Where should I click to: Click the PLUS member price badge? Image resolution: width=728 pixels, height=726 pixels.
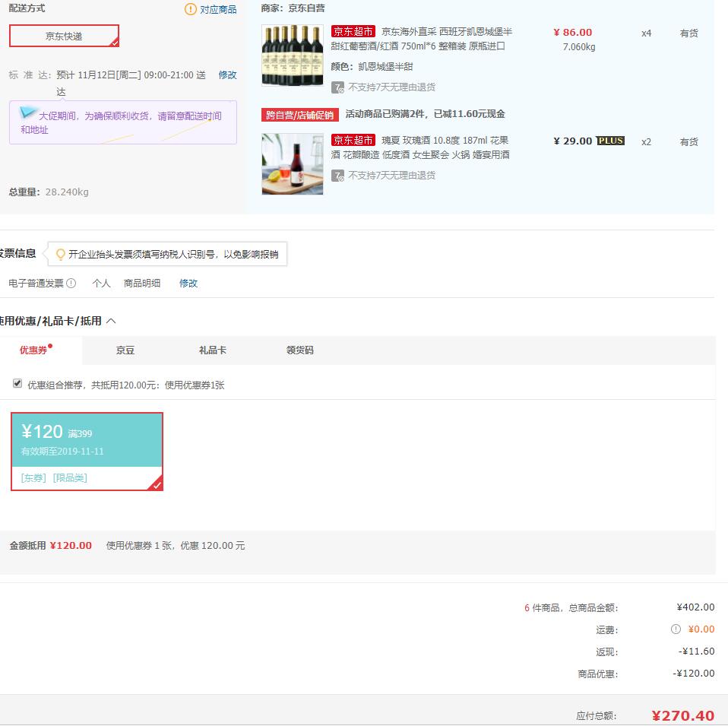610,141
